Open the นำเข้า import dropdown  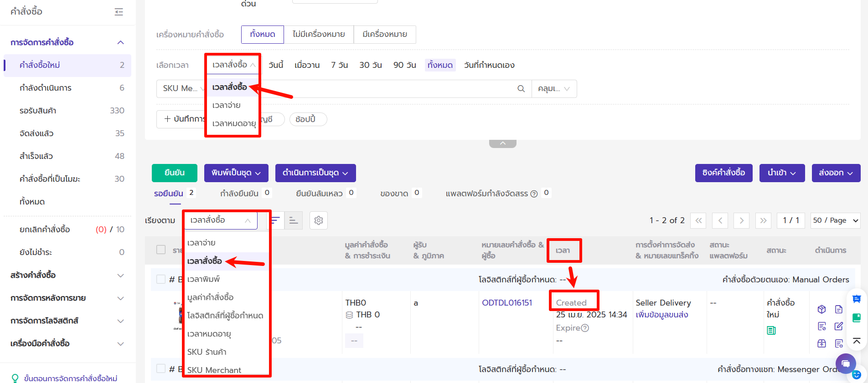click(x=782, y=173)
